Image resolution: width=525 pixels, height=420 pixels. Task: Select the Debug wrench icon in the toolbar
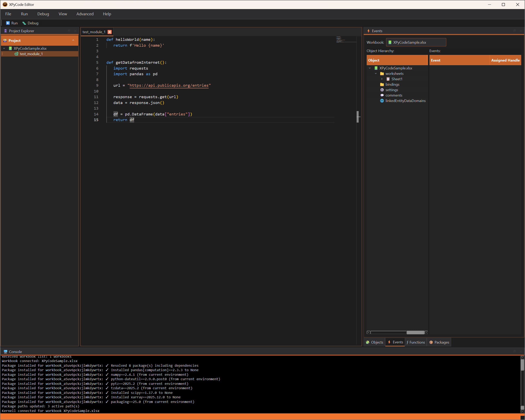(24, 23)
